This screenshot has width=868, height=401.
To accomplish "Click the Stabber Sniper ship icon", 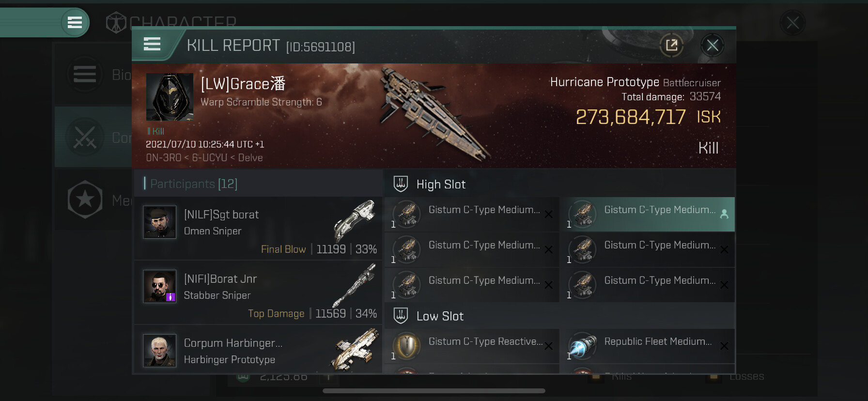I will coord(356,285).
